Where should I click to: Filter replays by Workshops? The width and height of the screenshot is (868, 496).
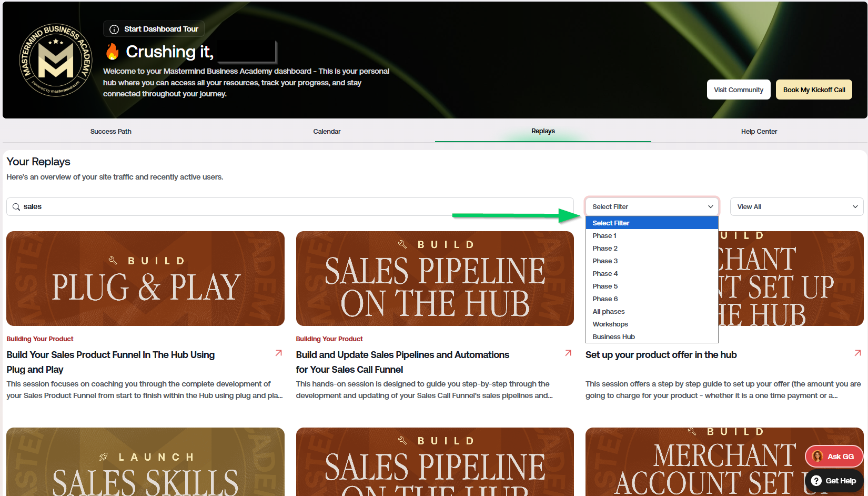[652, 324]
